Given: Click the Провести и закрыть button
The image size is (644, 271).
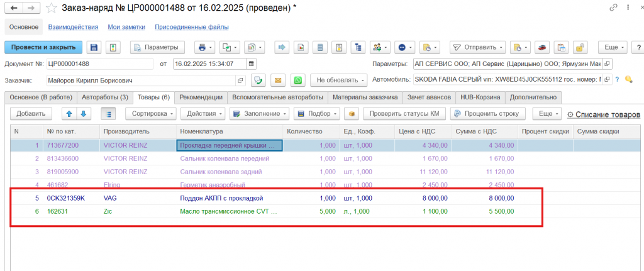Looking at the screenshot, I should pyautogui.click(x=43, y=47).
